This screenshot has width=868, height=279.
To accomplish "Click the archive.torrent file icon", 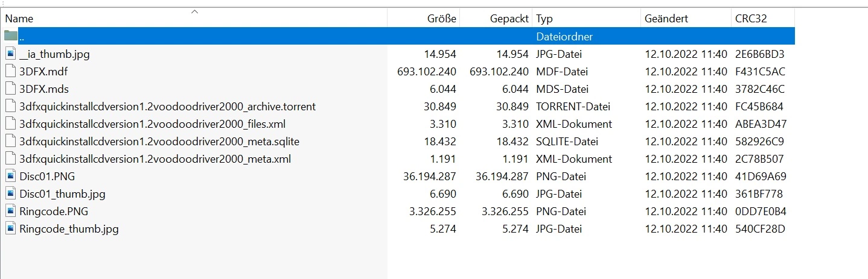I will click(10, 107).
